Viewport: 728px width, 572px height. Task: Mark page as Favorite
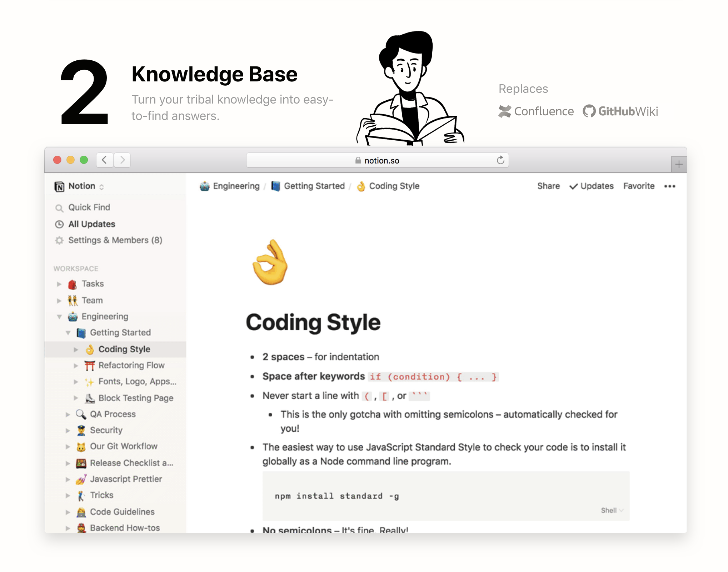tap(639, 186)
